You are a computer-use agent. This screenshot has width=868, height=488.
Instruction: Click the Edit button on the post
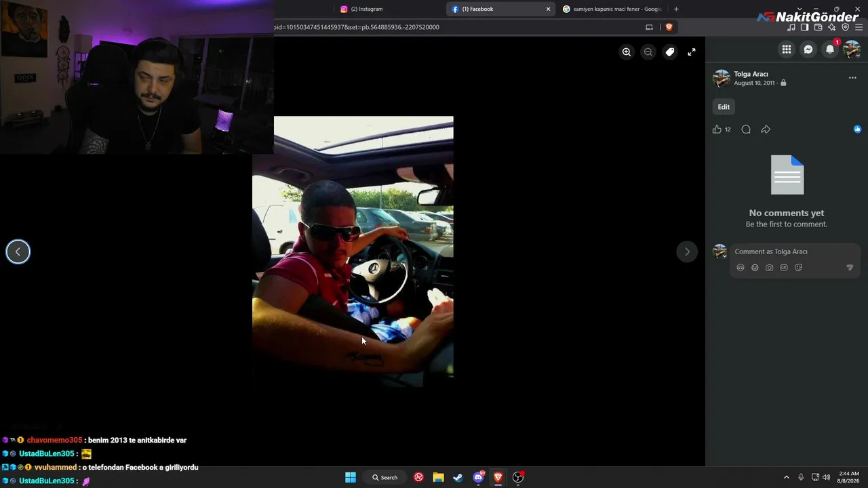[724, 107]
